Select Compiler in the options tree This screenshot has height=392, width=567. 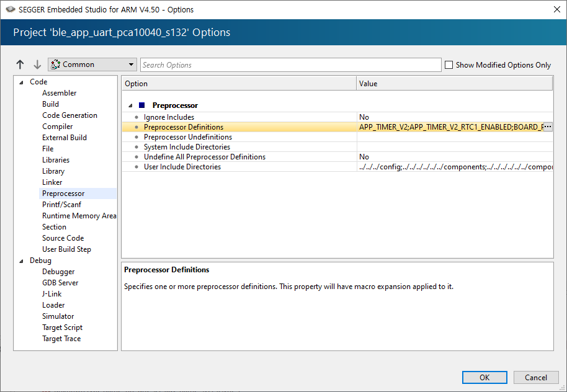pos(58,127)
